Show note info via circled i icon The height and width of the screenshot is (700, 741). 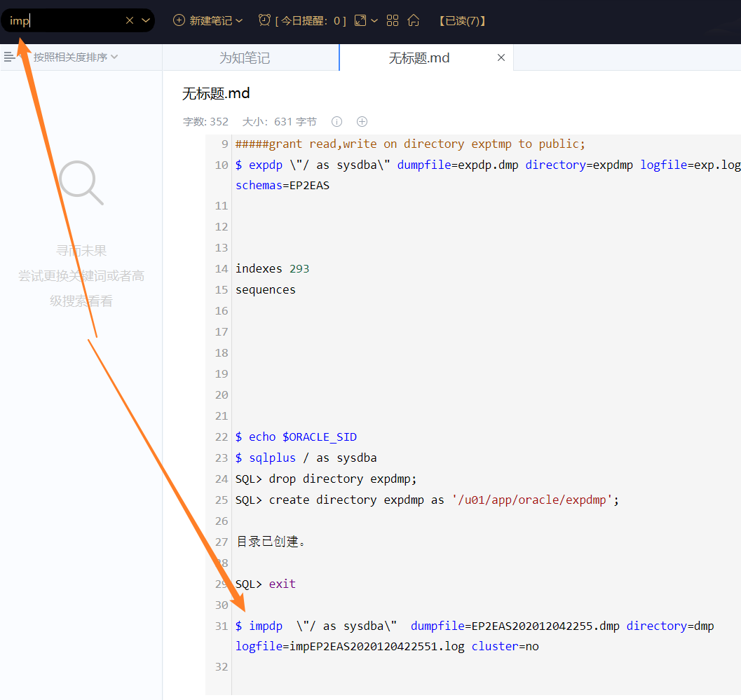(336, 122)
